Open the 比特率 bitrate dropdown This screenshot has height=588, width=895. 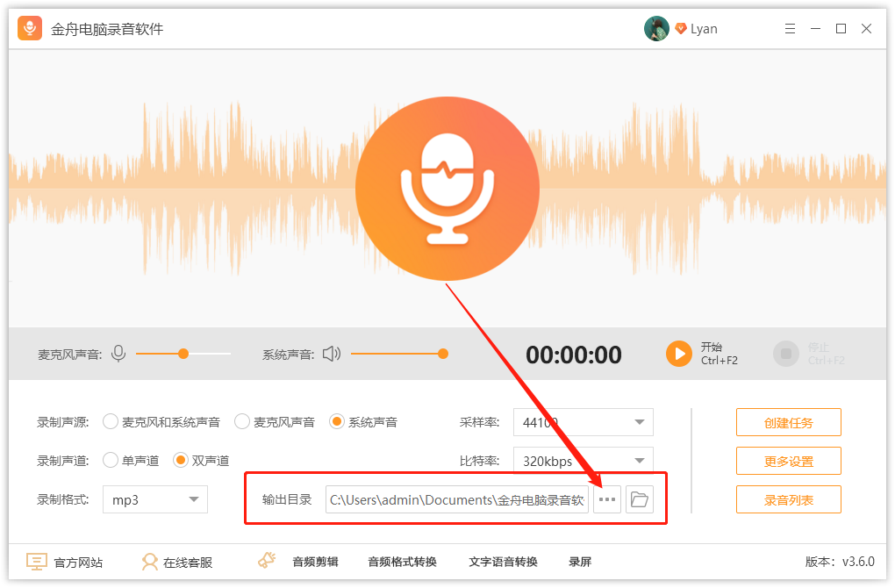pos(583,460)
